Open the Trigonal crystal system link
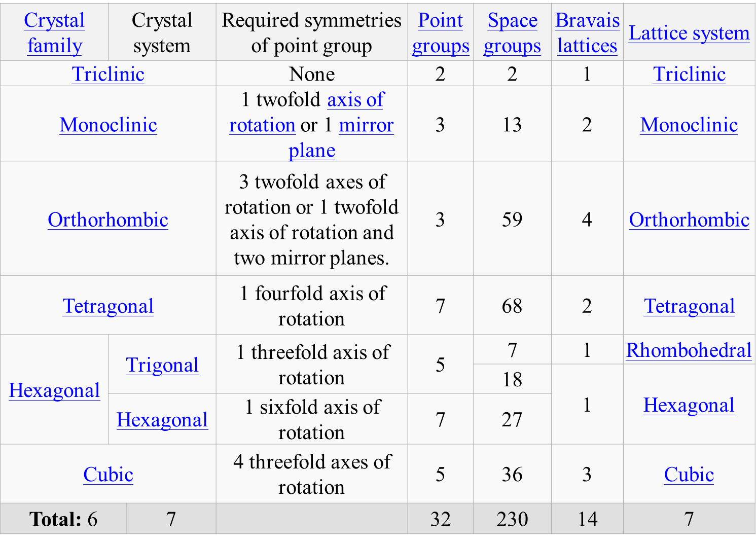756x544 pixels. [162, 365]
